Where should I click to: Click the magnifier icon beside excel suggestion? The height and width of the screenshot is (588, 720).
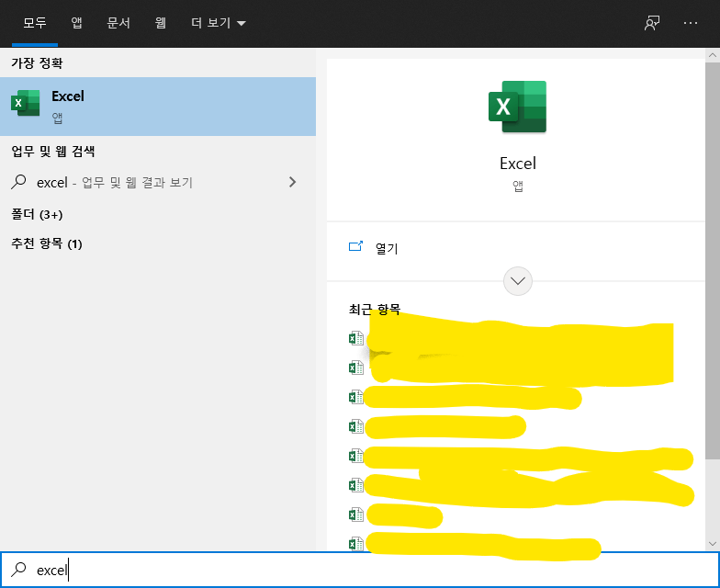click(18, 182)
